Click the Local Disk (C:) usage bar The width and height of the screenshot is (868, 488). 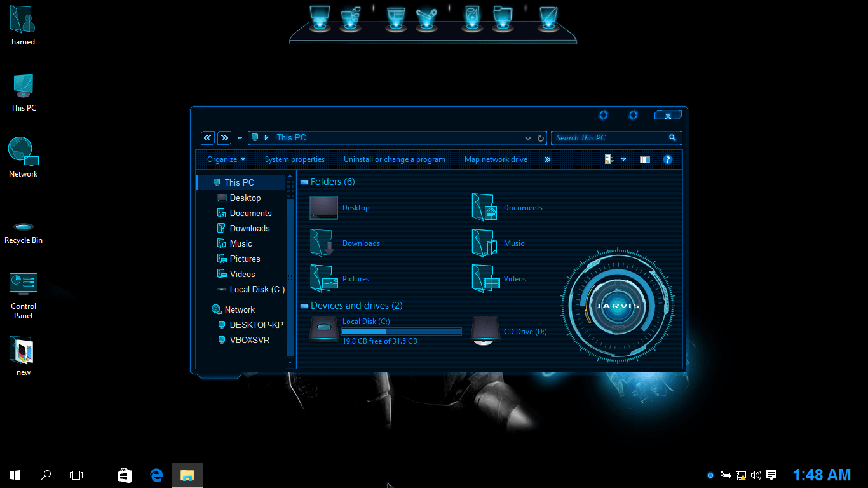(402, 331)
